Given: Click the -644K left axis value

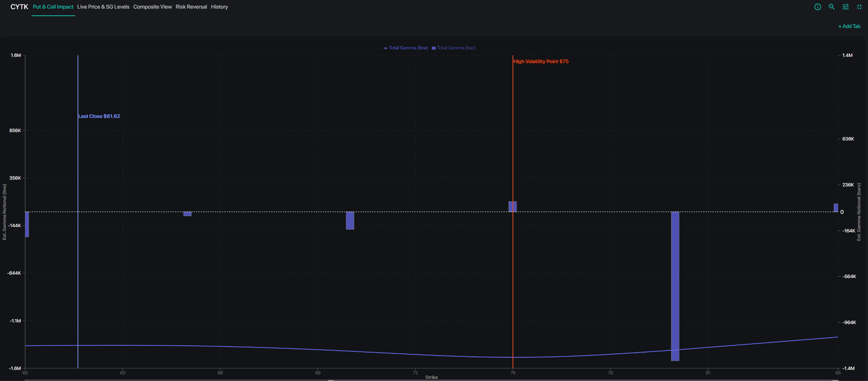Looking at the screenshot, I should pos(14,273).
